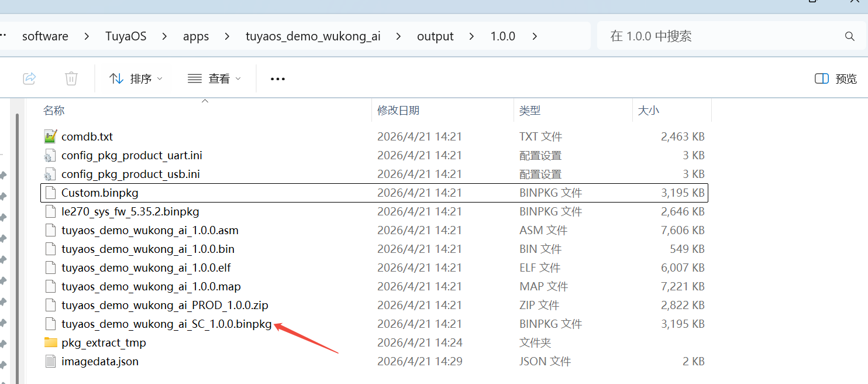Select the SC_1.0.0.binpkg file icon
The height and width of the screenshot is (384, 868).
point(51,324)
